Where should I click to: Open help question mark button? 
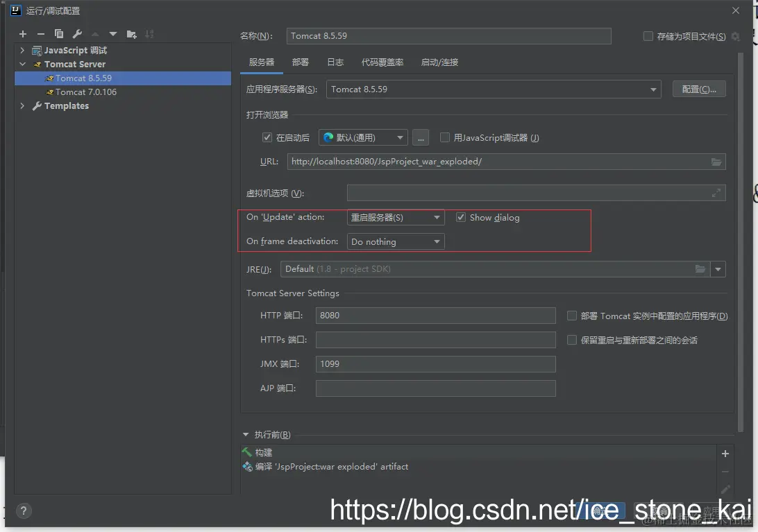[23, 510]
